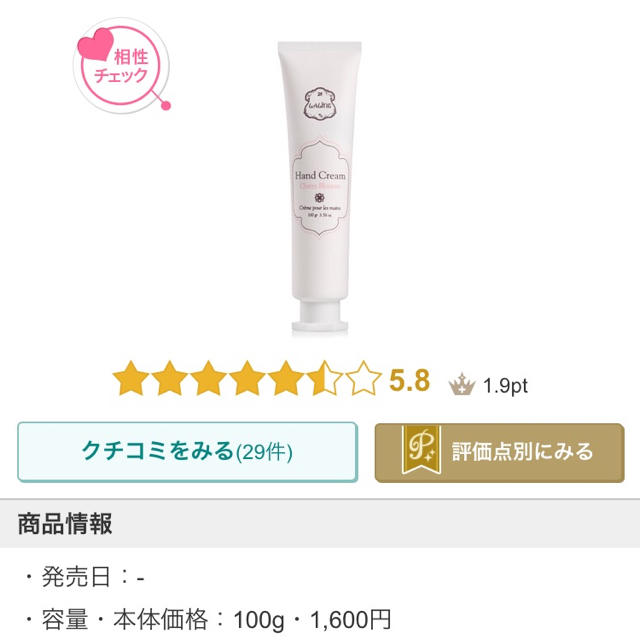Click the half-filled sixth rating star
Image resolution: width=640 pixels, height=640 pixels.
click(x=324, y=378)
